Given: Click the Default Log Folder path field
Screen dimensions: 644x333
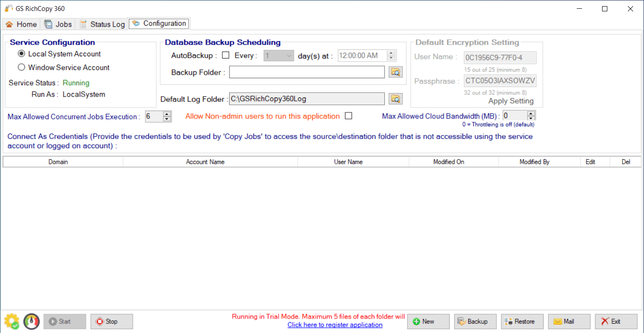Looking at the screenshot, I should pos(307,99).
